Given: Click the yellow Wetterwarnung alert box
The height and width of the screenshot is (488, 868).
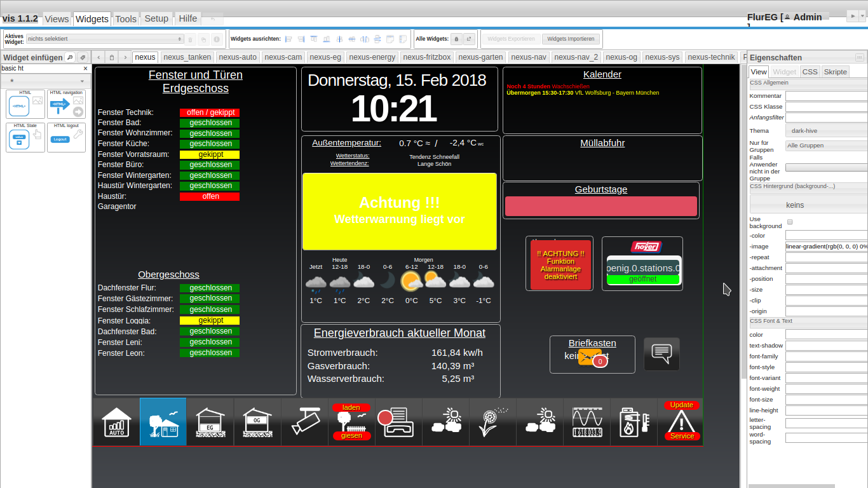Looking at the screenshot, I should (400, 212).
